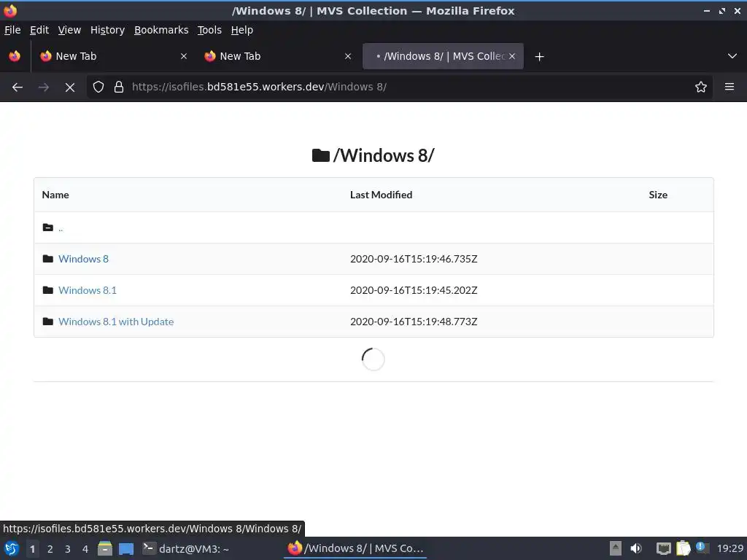
Task: Open the file manager taskbar icon
Action: pos(105,548)
